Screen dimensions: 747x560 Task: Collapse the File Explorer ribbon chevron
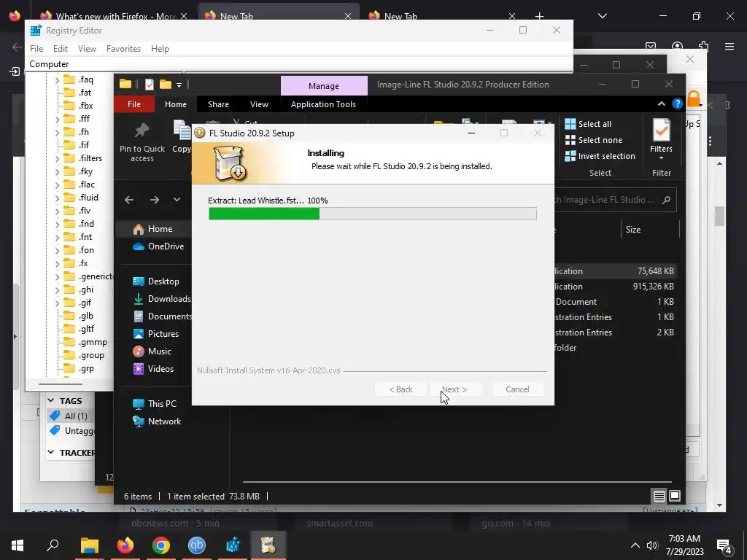pyautogui.click(x=661, y=104)
